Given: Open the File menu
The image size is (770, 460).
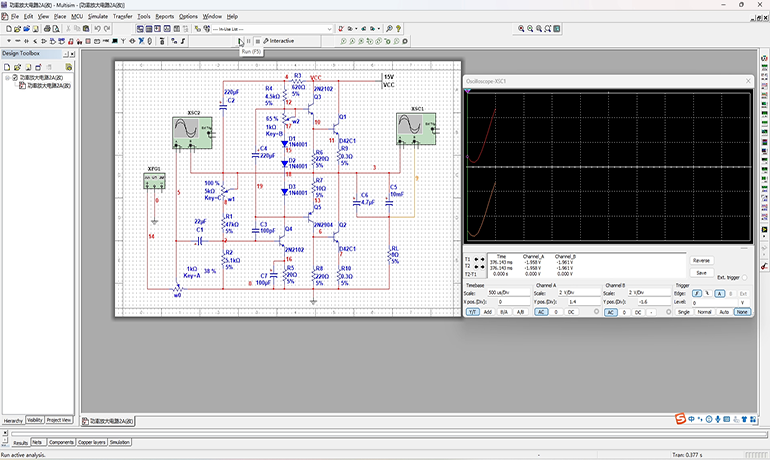Looking at the screenshot, I should tap(15, 16).
